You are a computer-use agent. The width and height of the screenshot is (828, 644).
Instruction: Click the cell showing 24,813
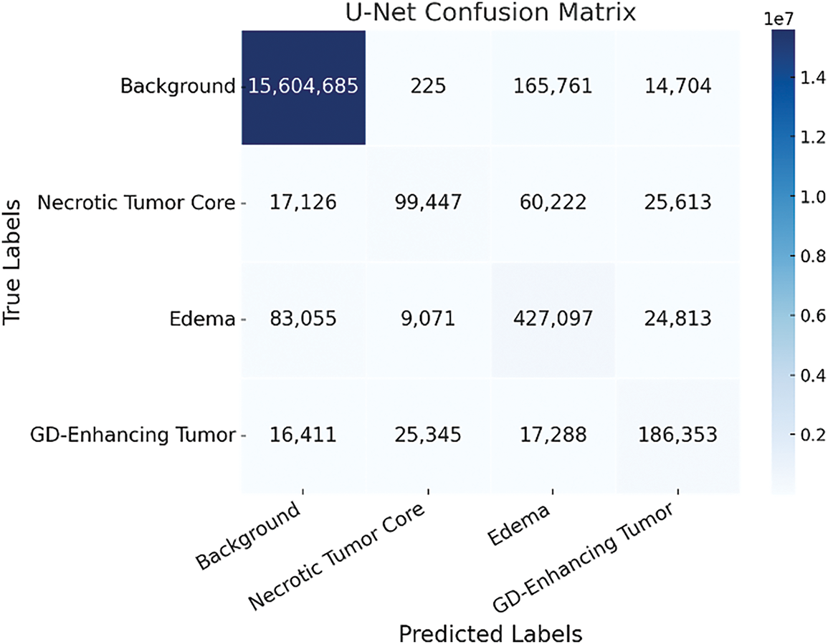[x=677, y=319]
